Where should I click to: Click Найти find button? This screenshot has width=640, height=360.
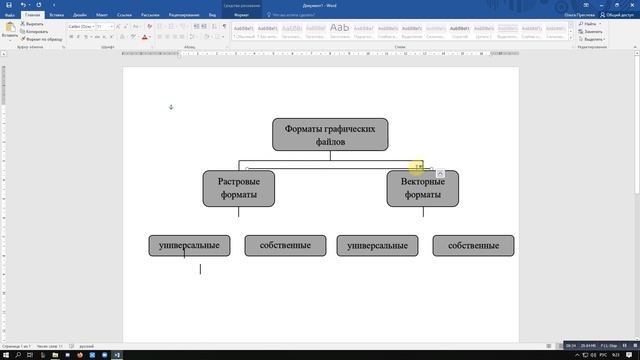pyautogui.click(x=590, y=24)
